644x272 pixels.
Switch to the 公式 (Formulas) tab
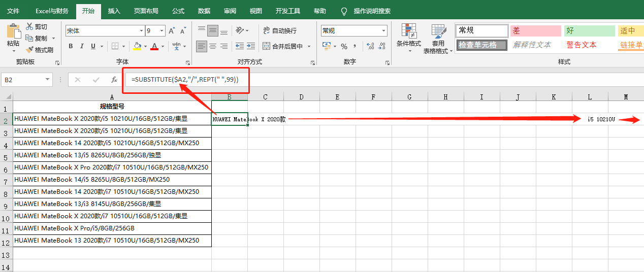178,11
